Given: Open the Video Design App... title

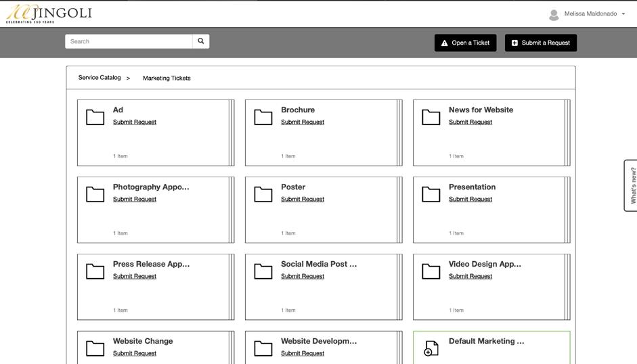Looking at the screenshot, I should click(x=485, y=264).
